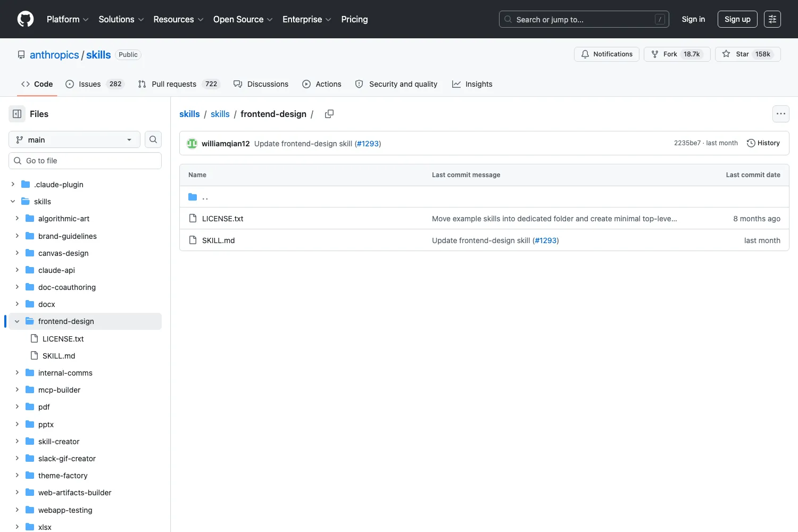The image size is (798, 532).
Task: Open the top-right settings sliders icon
Action: [x=772, y=19]
